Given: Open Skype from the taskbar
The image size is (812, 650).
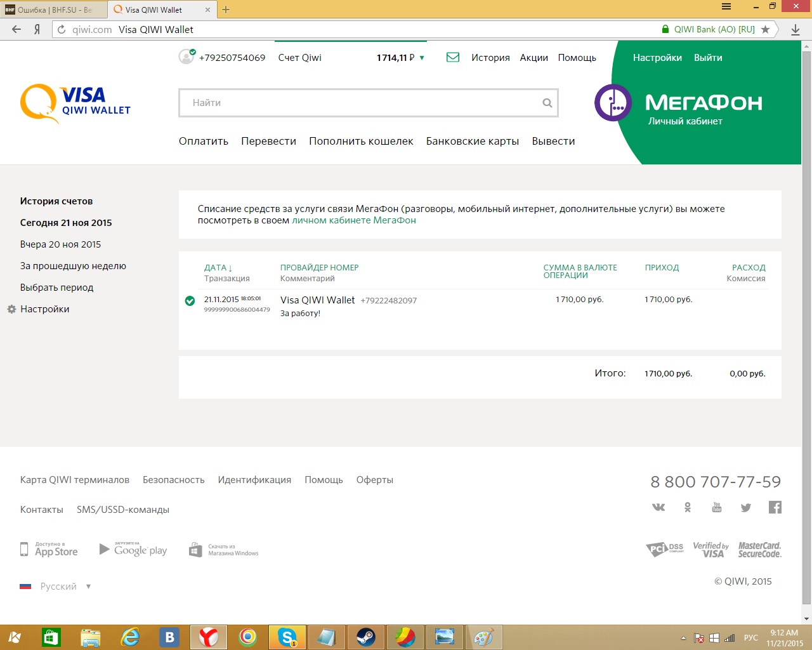Looking at the screenshot, I should (x=287, y=637).
